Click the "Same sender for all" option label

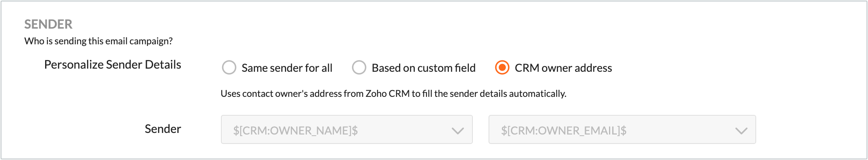coord(287,68)
